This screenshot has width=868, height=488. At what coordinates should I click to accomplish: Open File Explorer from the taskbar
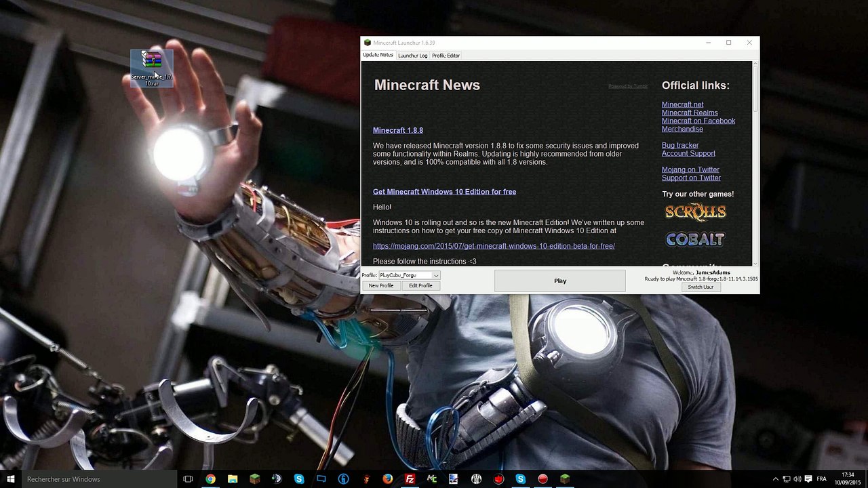coord(233,479)
